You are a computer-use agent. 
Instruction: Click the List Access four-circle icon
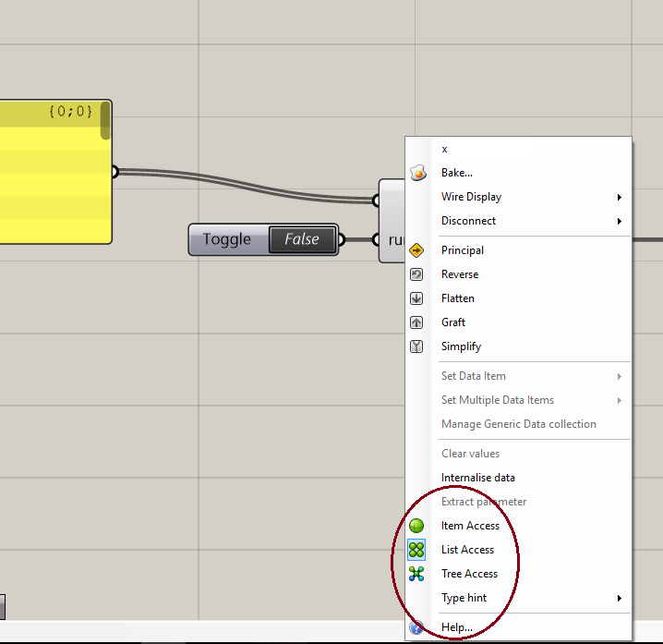click(x=416, y=550)
